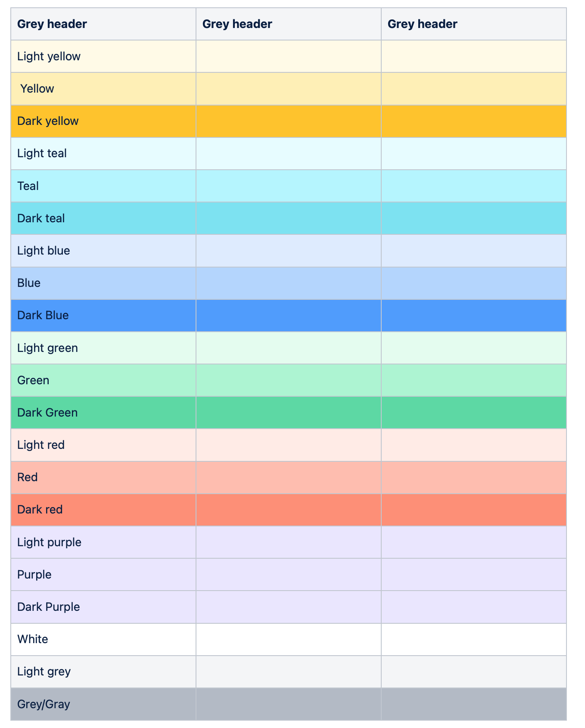Select the Light grey row's right cell
Viewport: 585px width, 728px height.
coord(473,672)
